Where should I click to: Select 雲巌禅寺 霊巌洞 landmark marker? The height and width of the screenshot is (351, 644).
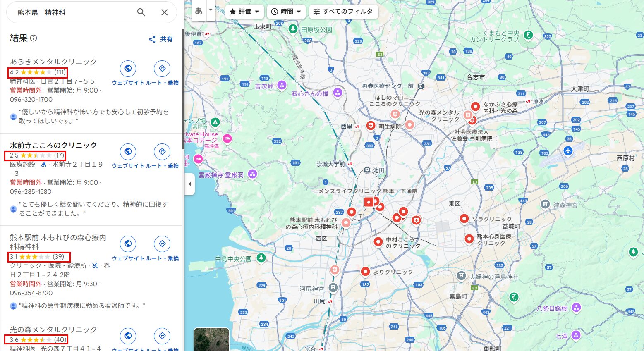[x=252, y=174]
